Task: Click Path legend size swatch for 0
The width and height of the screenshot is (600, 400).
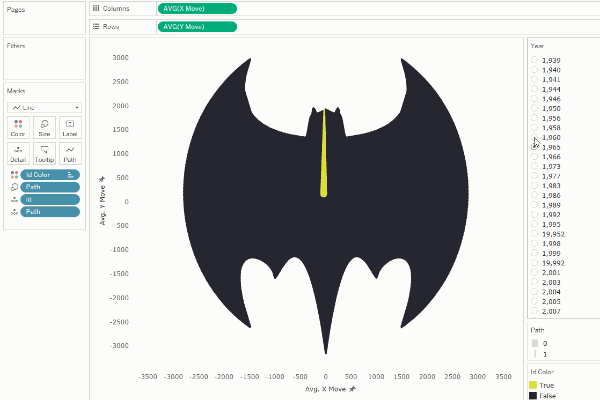Action: click(535, 343)
